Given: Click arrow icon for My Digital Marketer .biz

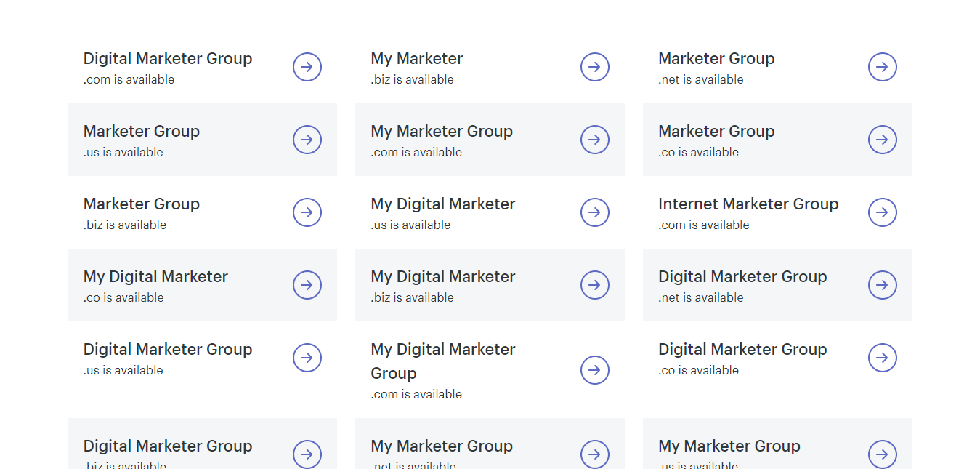Looking at the screenshot, I should pos(594,285).
